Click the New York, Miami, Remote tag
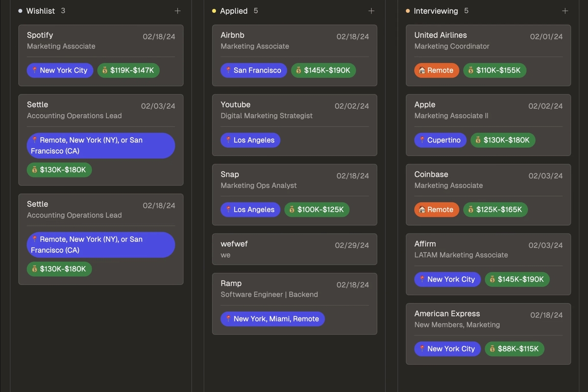The height and width of the screenshot is (392, 588). 272,318
